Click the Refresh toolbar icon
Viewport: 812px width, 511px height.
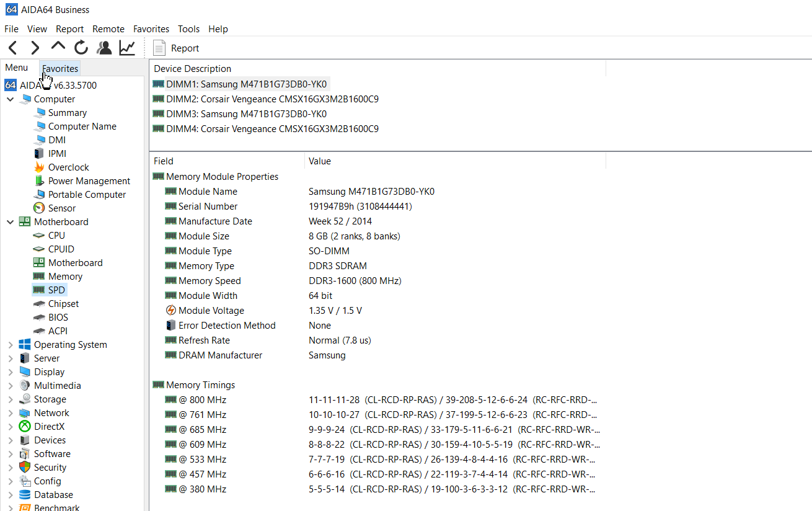pos(81,48)
